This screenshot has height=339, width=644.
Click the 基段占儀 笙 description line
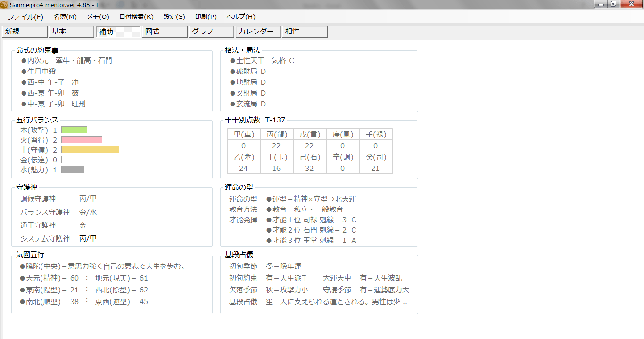(x=318, y=302)
